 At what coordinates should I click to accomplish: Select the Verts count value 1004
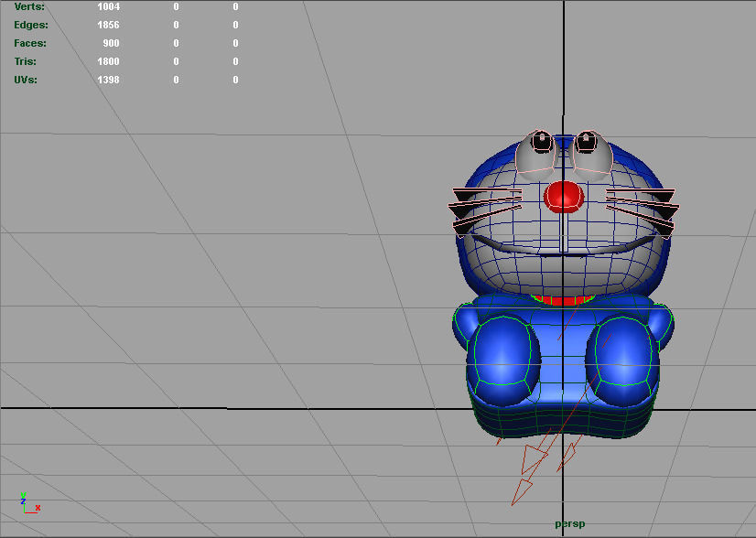click(108, 6)
